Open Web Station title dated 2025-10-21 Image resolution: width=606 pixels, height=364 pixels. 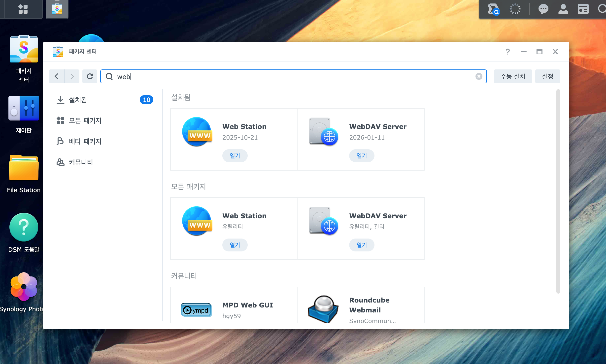tap(244, 126)
